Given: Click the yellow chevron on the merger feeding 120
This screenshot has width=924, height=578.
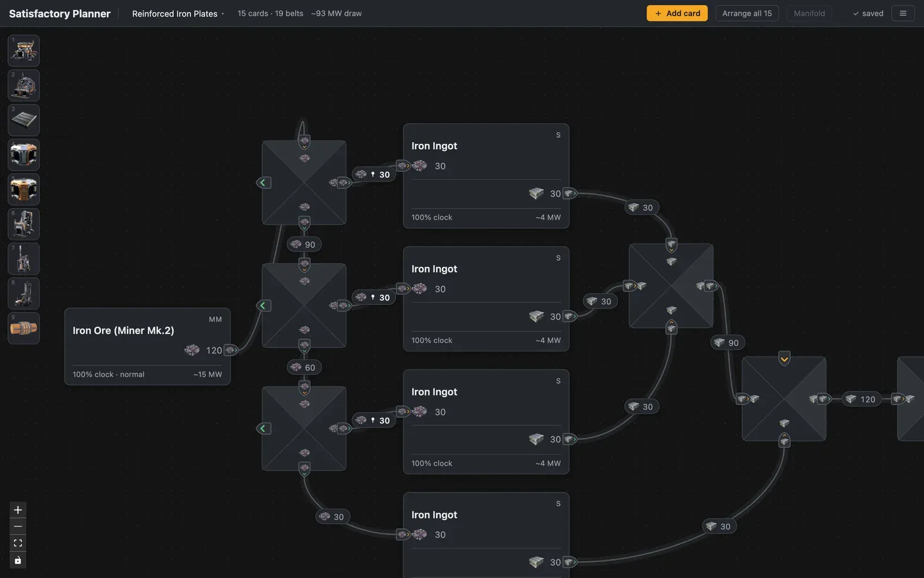Looking at the screenshot, I should (784, 359).
